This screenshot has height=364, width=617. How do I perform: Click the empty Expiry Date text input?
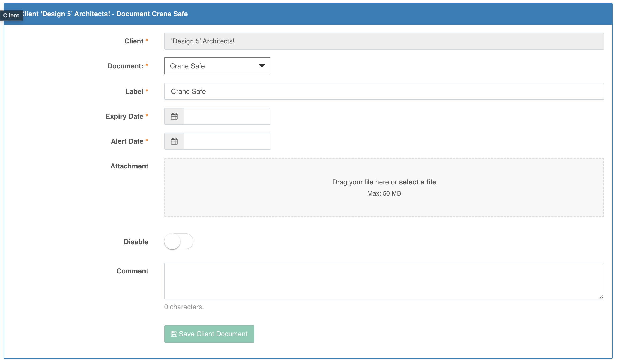[x=227, y=116]
